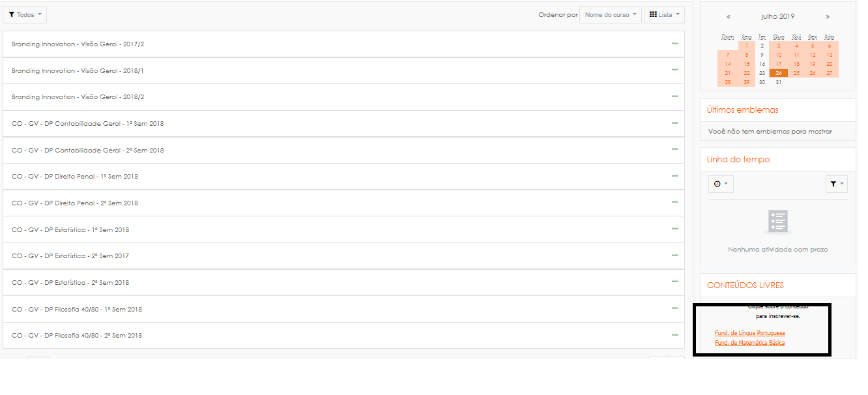
Task: Select highlighted day 24 in the calendar
Action: point(779,73)
